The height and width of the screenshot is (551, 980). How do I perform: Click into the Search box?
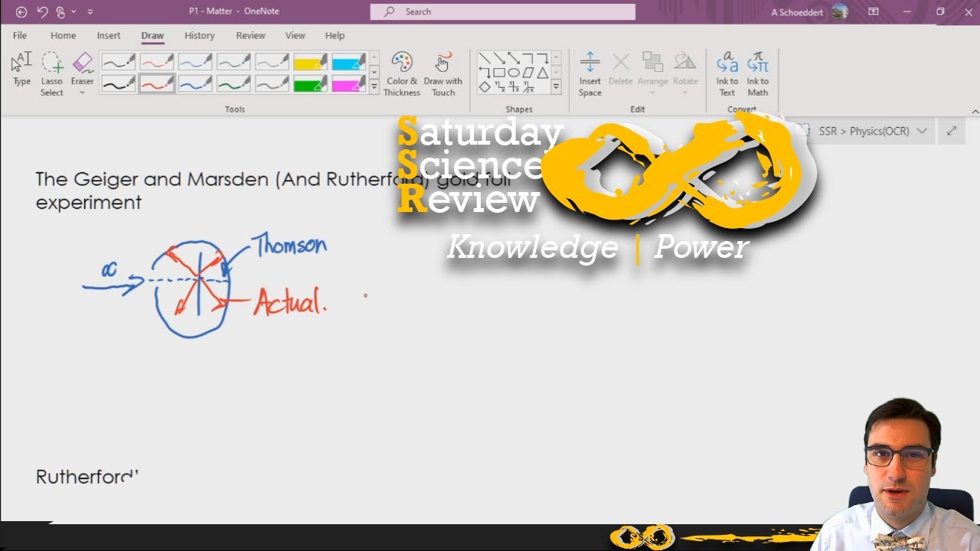pos(502,11)
